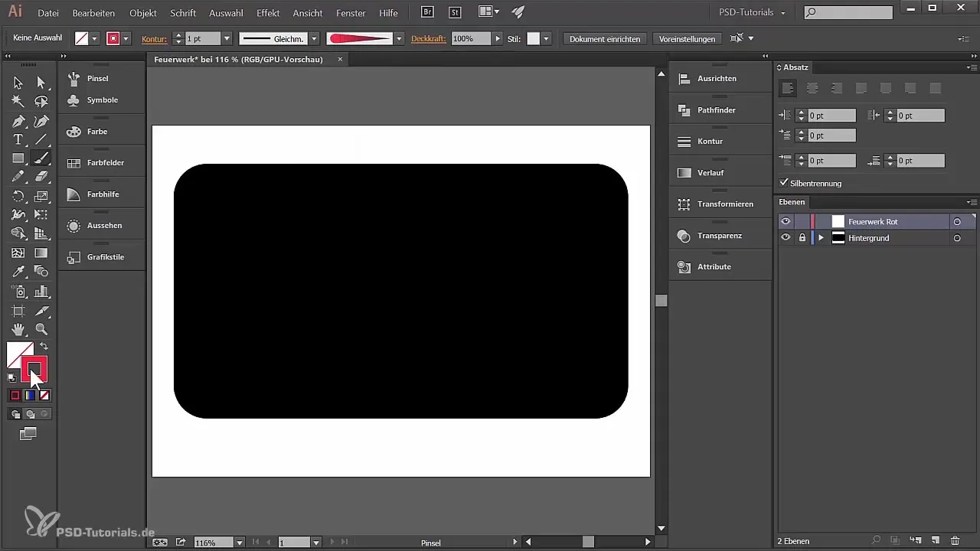
Task: Select the Artboard tool
Action: (18, 311)
